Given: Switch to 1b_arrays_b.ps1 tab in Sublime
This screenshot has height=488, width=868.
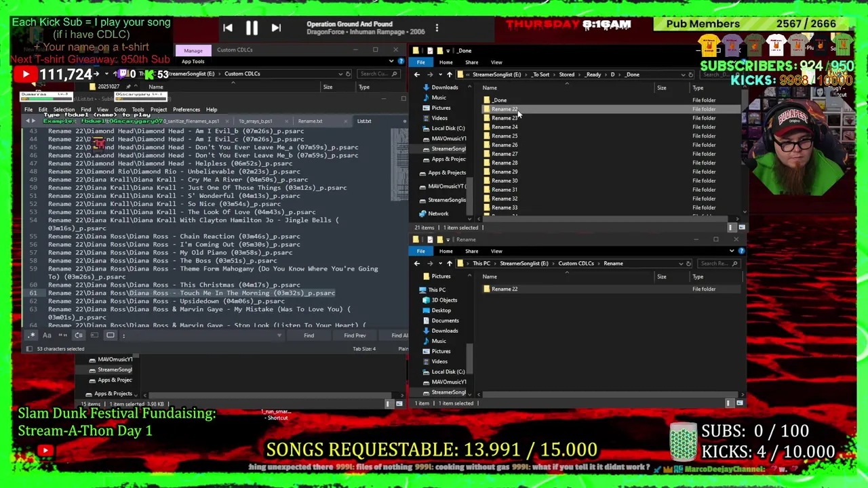Looking at the screenshot, I should (x=256, y=121).
